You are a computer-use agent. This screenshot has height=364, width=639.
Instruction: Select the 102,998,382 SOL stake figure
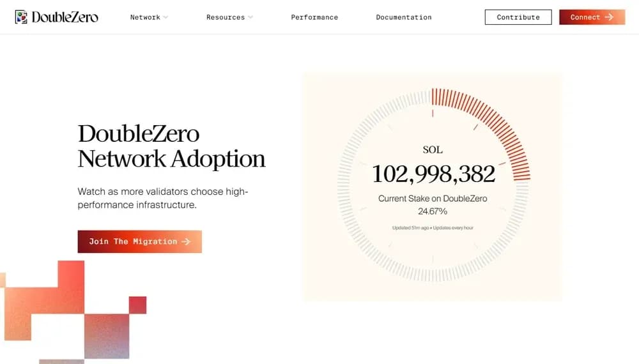click(x=433, y=174)
